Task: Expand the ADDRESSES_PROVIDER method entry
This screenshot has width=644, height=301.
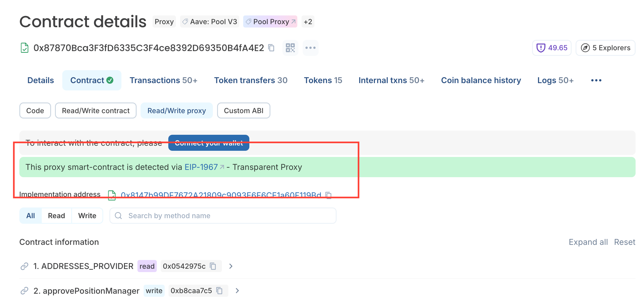Action: click(231, 266)
